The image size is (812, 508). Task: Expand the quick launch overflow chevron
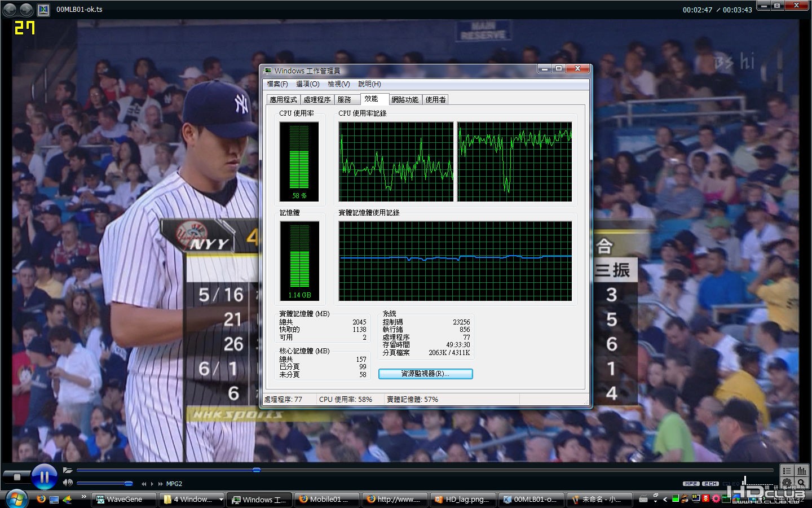point(84,497)
